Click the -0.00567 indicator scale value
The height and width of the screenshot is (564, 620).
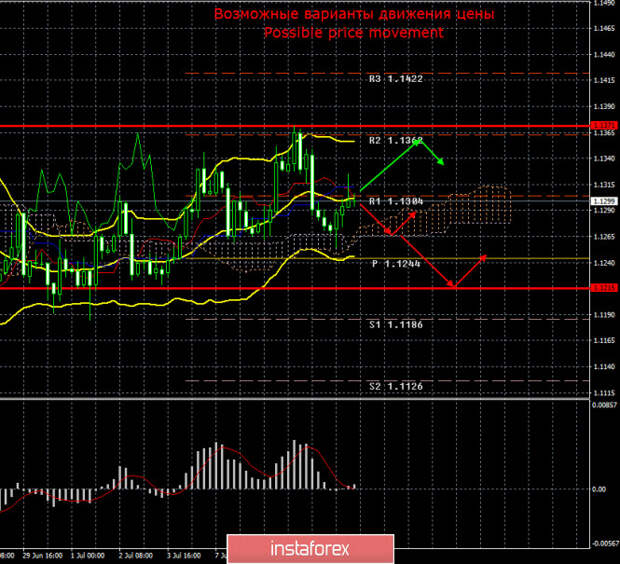(605, 544)
